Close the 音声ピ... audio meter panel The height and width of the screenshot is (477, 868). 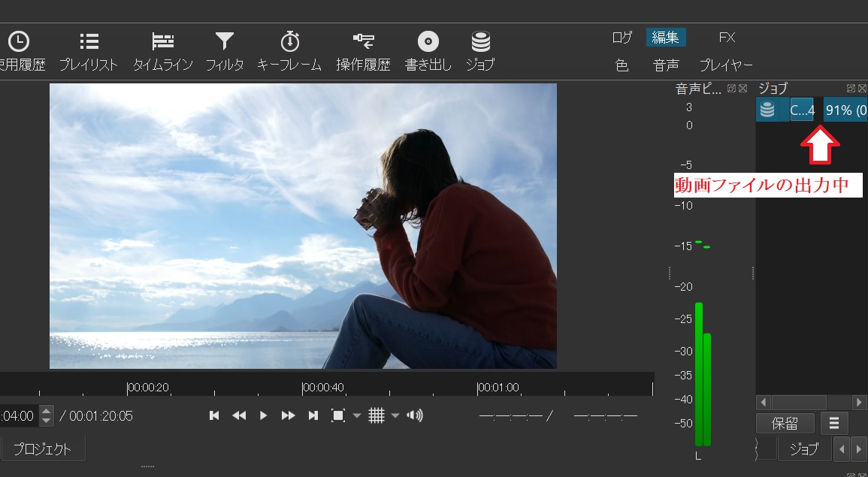743,89
